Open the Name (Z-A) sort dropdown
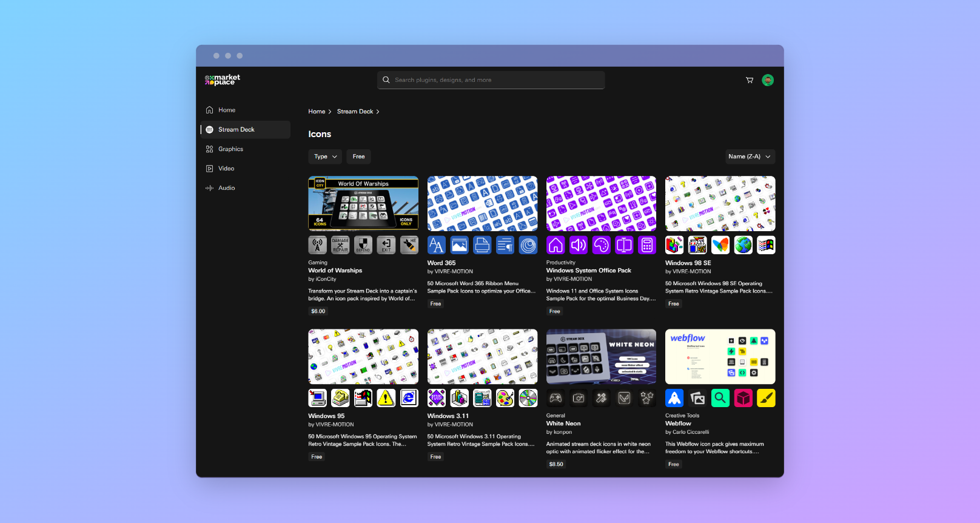This screenshot has width=980, height=523. tap(750, 157)
